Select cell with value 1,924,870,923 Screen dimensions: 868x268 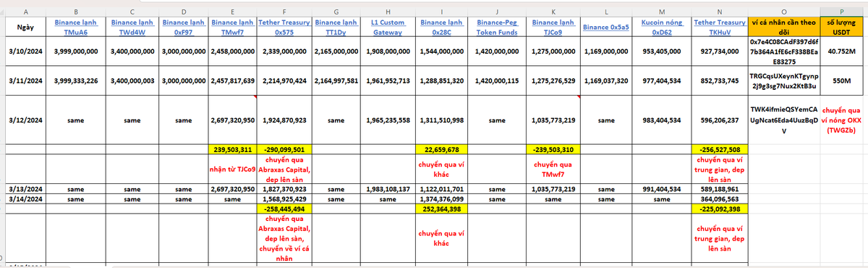pyautogui.click(x=284, y=120)
